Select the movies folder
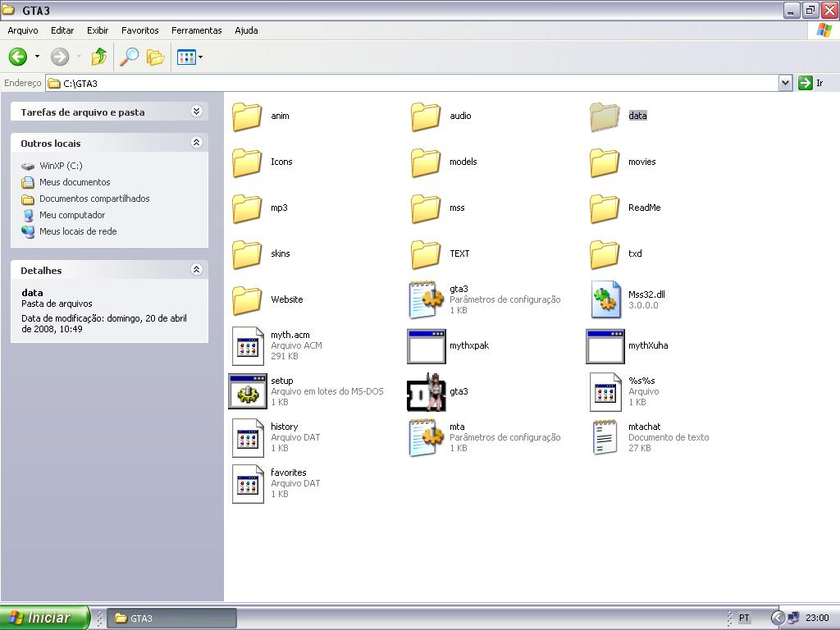Image resolution: width=840 pixels, height=630 pixels. pos(605,162)
